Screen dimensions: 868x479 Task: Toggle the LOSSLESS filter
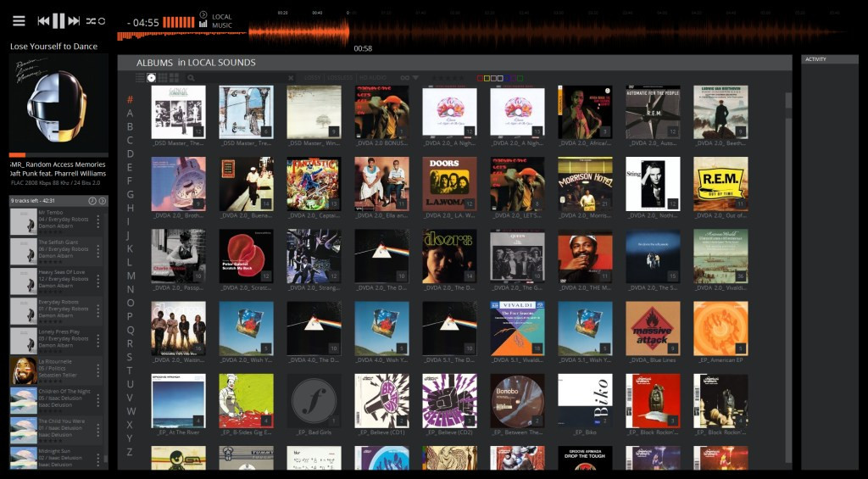[339, 78]
